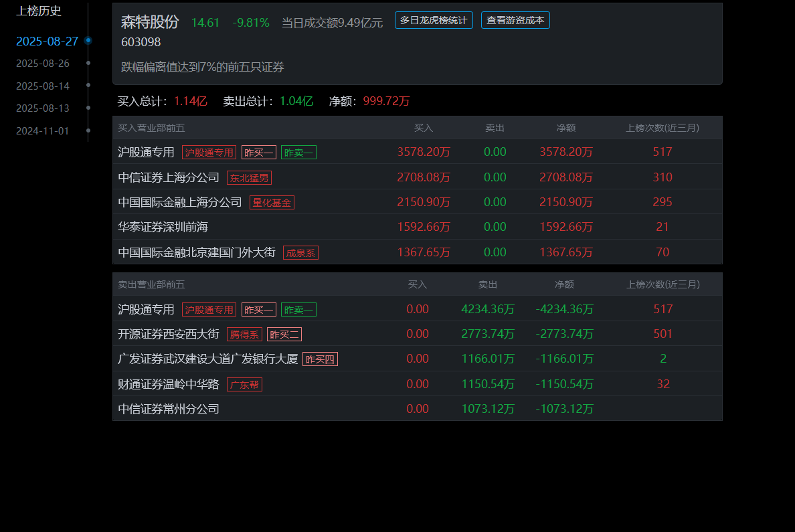Click the 昨买二 tag on 开源证券 row

point(284,334)
